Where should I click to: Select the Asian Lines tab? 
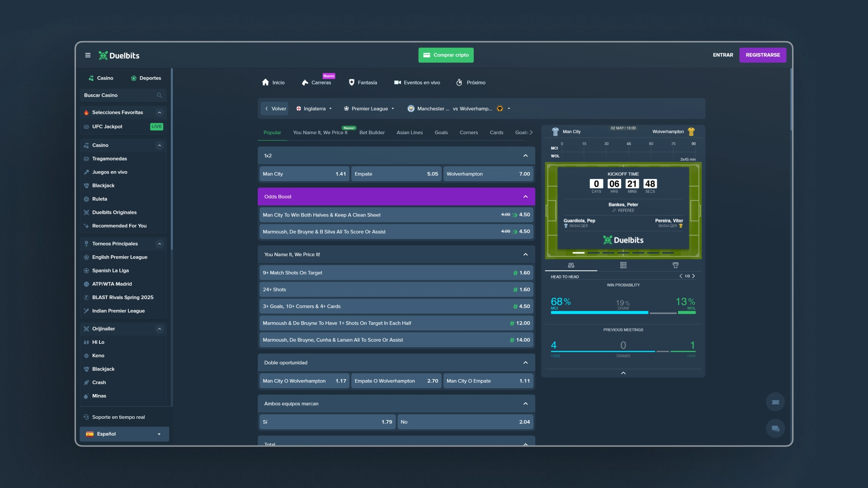pos(410,132)
